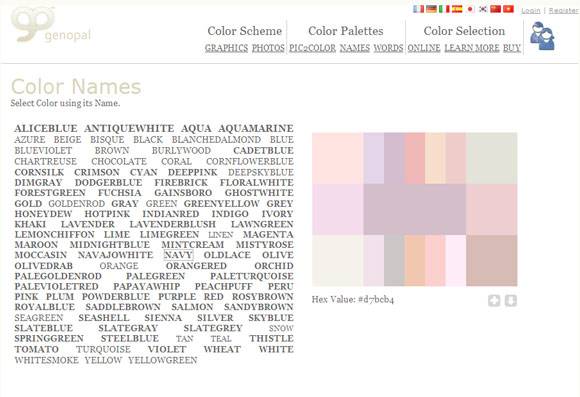The width and height of the screenshot is (580, 397).
Task: Open the blue users community icon
Action: coord(542,36)
